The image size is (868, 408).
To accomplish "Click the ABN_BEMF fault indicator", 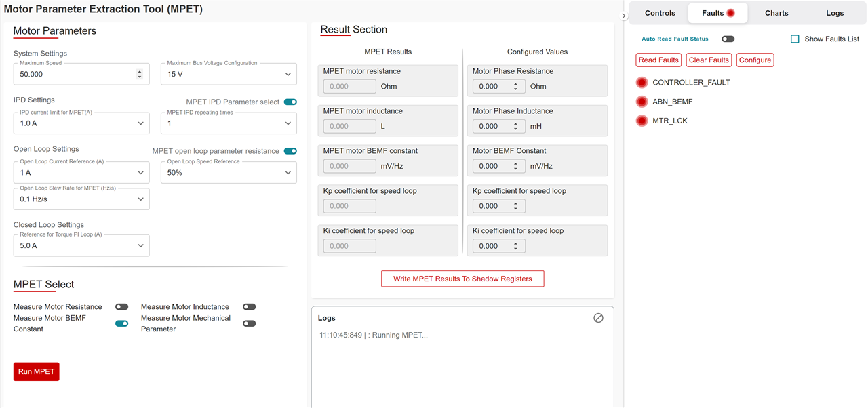I will tap(642, 102).
